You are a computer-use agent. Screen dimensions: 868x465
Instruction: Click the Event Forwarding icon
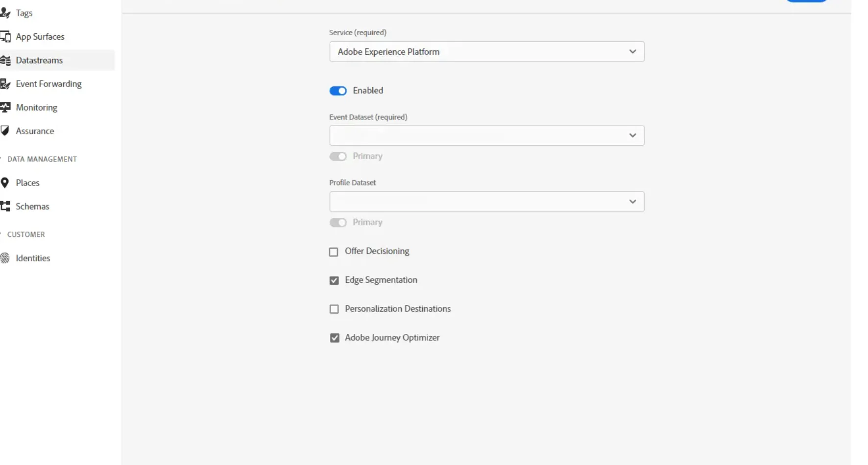coord(5,84)
